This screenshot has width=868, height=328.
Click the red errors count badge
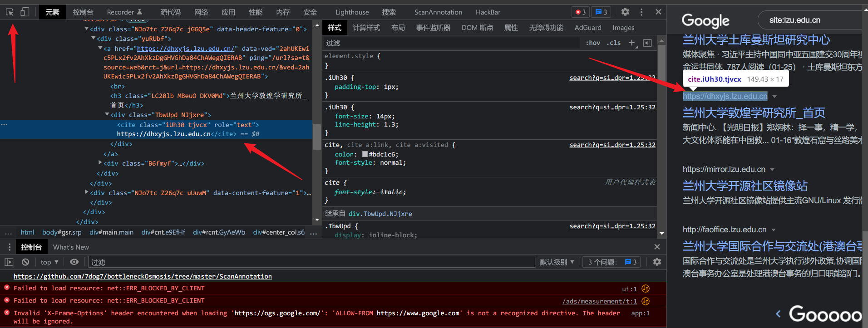click(581, 12)
